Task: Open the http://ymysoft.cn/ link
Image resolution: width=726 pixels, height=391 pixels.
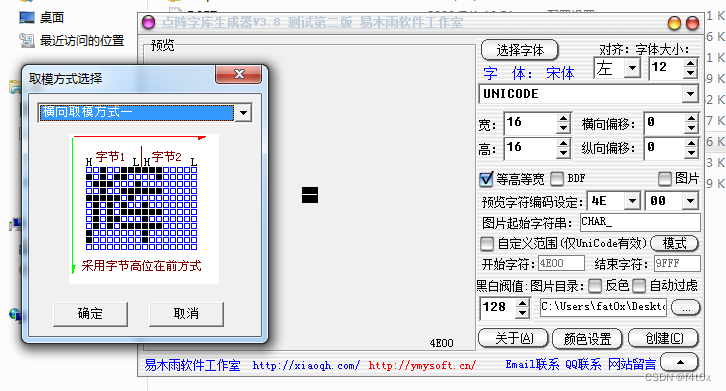Action: point(422,366)
